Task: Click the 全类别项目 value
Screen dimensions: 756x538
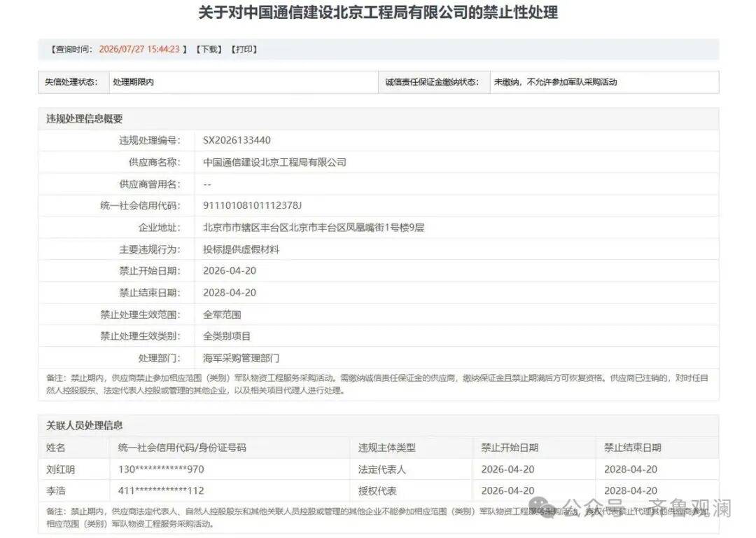Action: [x=227, y=336]
